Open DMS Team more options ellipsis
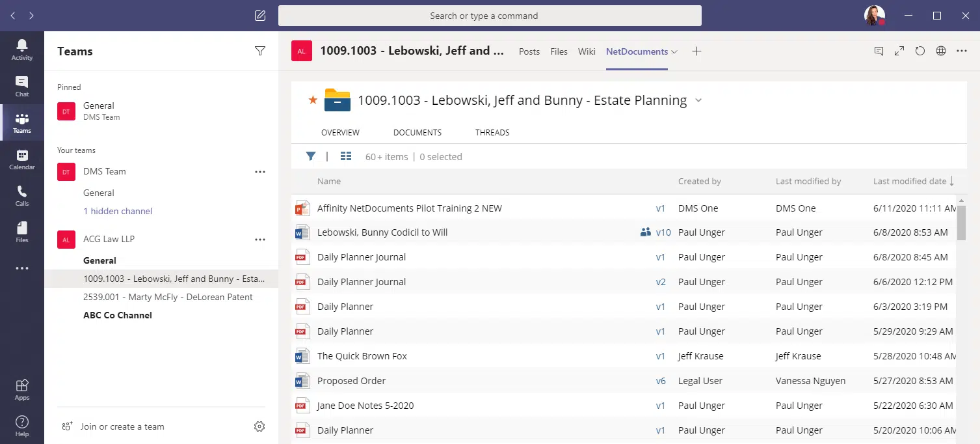This screenshot has height=444, width=980. click(260, 172)
